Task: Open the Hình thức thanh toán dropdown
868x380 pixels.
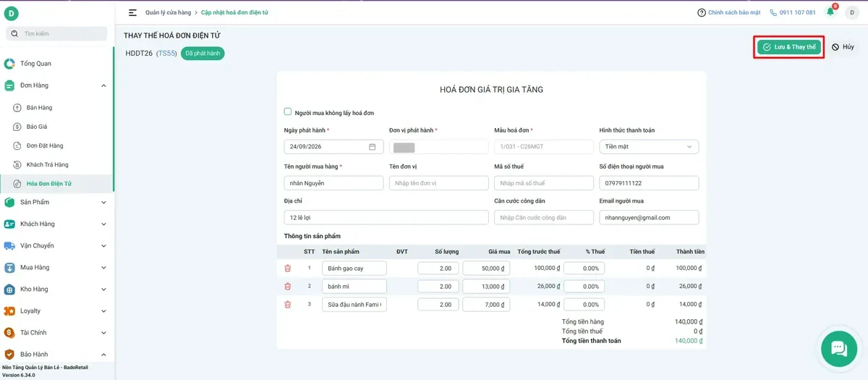Action: (x=649, y=146)
